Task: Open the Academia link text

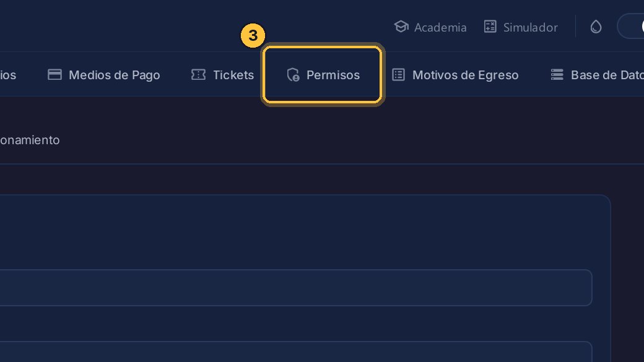Action: click(x=440, y=27)
